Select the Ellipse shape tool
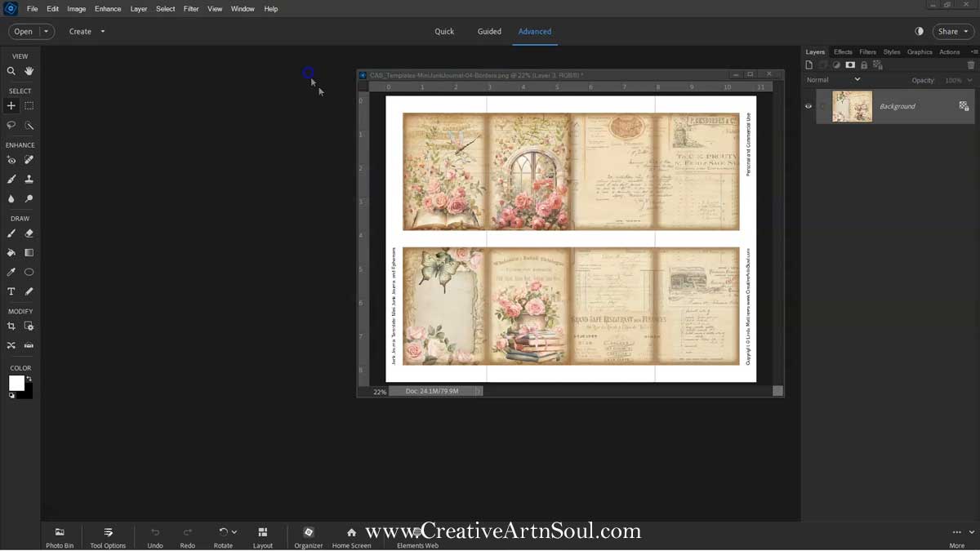Viewport: 980px width, 551px height. coord(29,272)
